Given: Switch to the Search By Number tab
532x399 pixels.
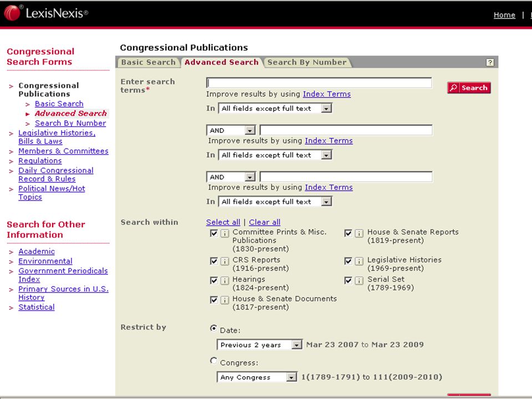Looking at the screenshot, I should (307, 63).
